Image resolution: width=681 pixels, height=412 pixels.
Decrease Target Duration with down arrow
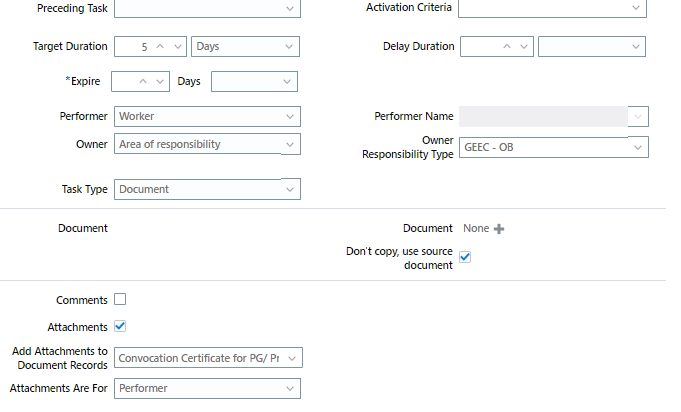point(178,46)
